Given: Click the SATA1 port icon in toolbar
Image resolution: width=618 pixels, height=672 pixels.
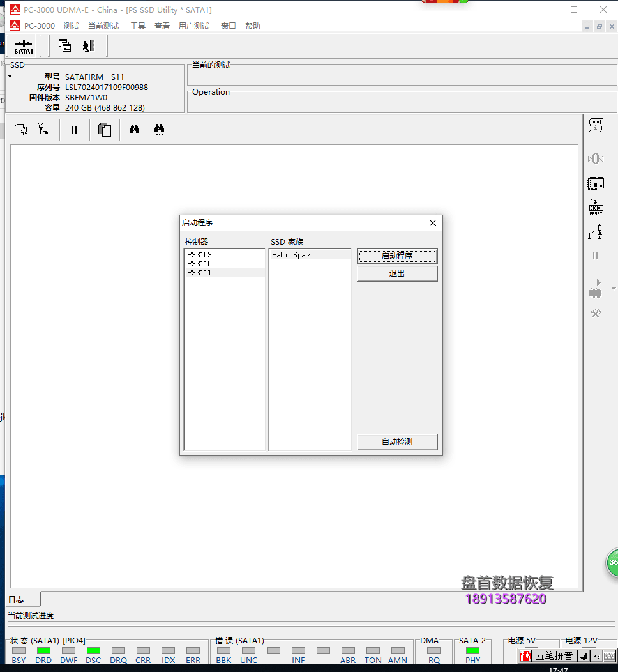Looking at the screenshot, I should pyautogui.click(x=24, y=46).
